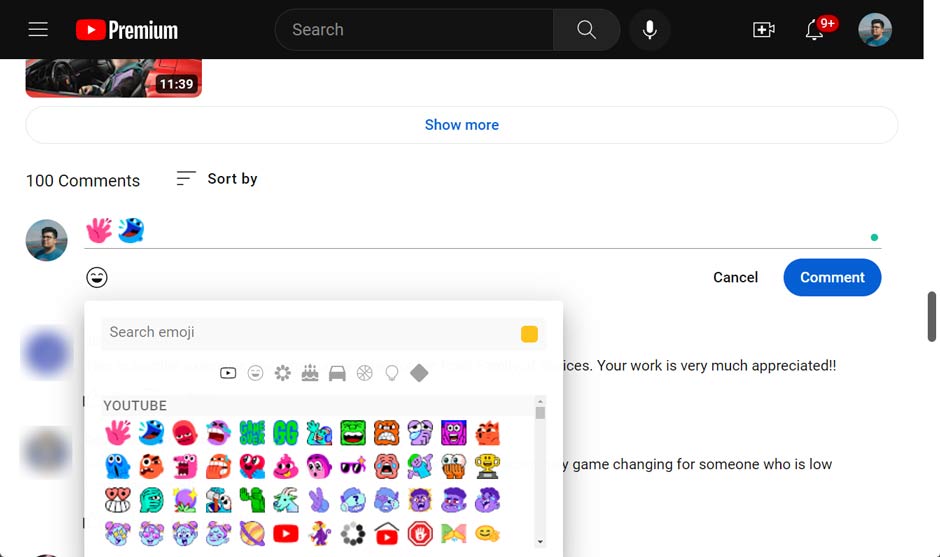Insert the pink sunglasses emoji
This screenshot has height=557, width=940.
click(353, 466)
